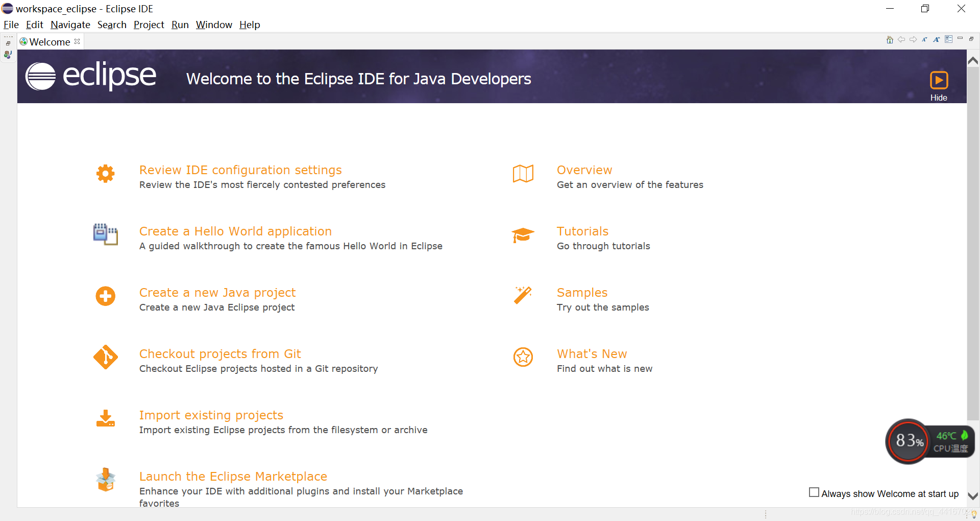The width and height of the screenshot is (980, 521).
Task: Click 'Get an overview of the features' text
Action: (630, 185)
